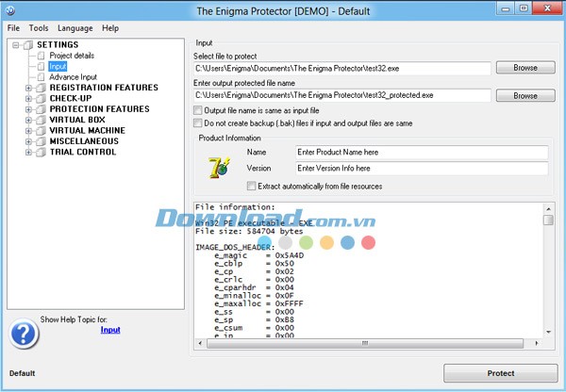Open the Tools menu
The image size is (566, 392).
39,28
